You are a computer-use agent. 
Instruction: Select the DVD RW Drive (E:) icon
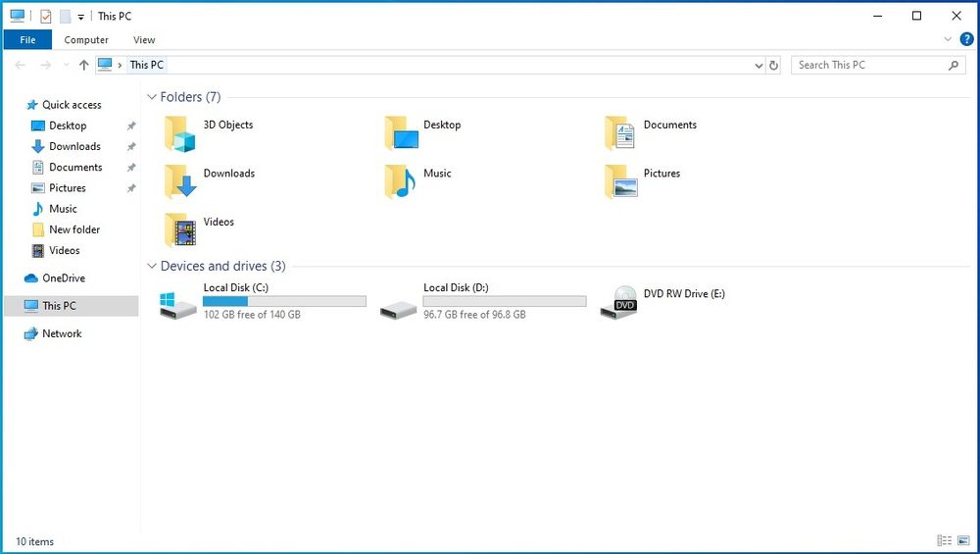618,302
